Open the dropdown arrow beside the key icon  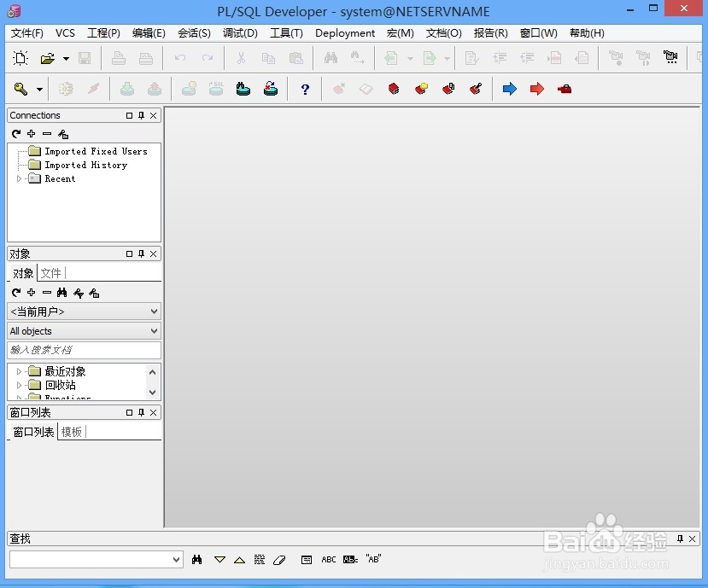pyautogui.click(x=40, y=90)
